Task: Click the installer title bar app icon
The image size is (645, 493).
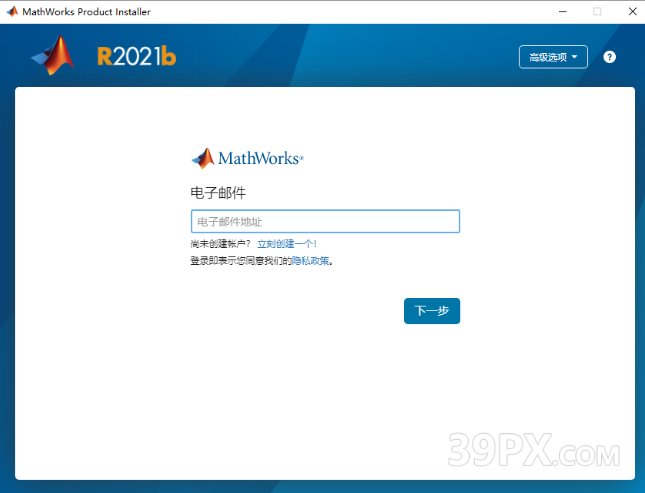Action: tap(12, 12)
